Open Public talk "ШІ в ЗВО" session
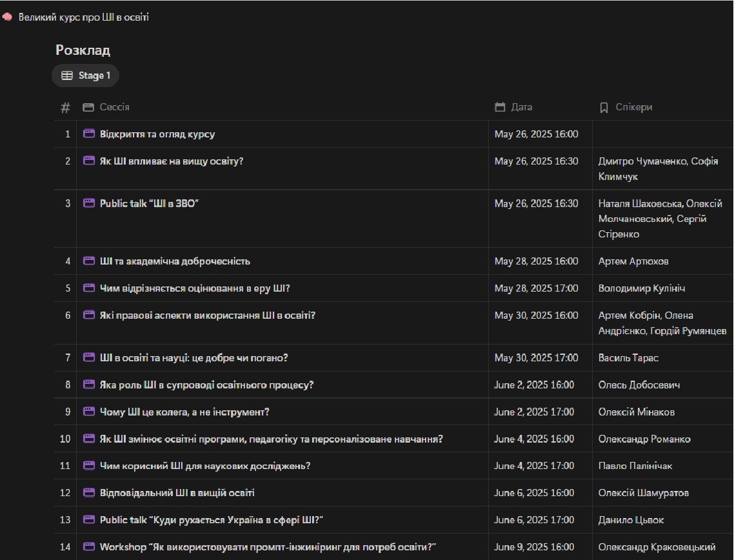The image size is (734, 560). (x=149, y=203)
